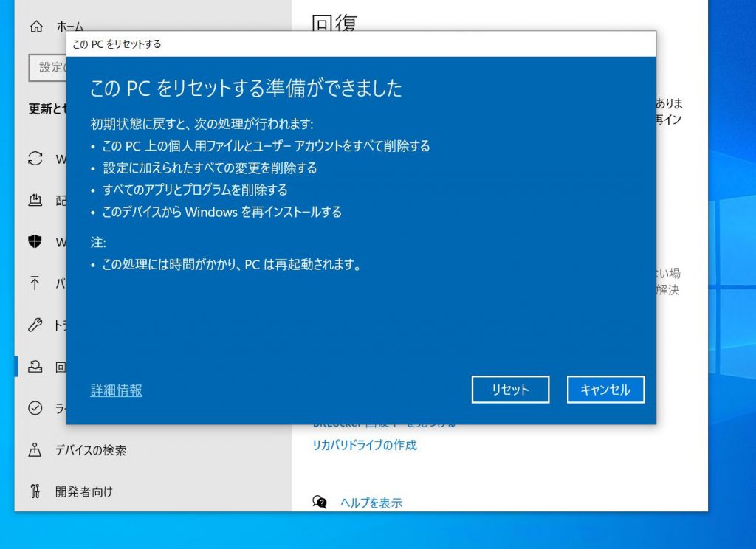Focus the Settings search field
The width and height of the screenshot is (756, 549).
point(48,67)
